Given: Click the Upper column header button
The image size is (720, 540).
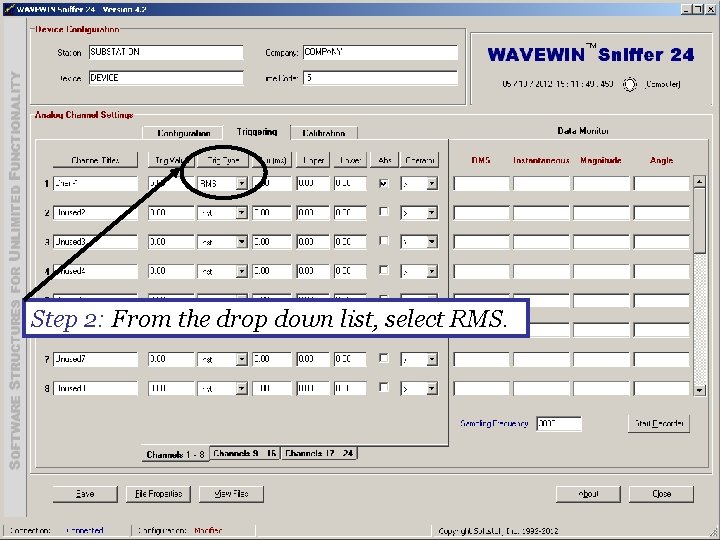Looking at the screenshot, I should click(313, 160).
